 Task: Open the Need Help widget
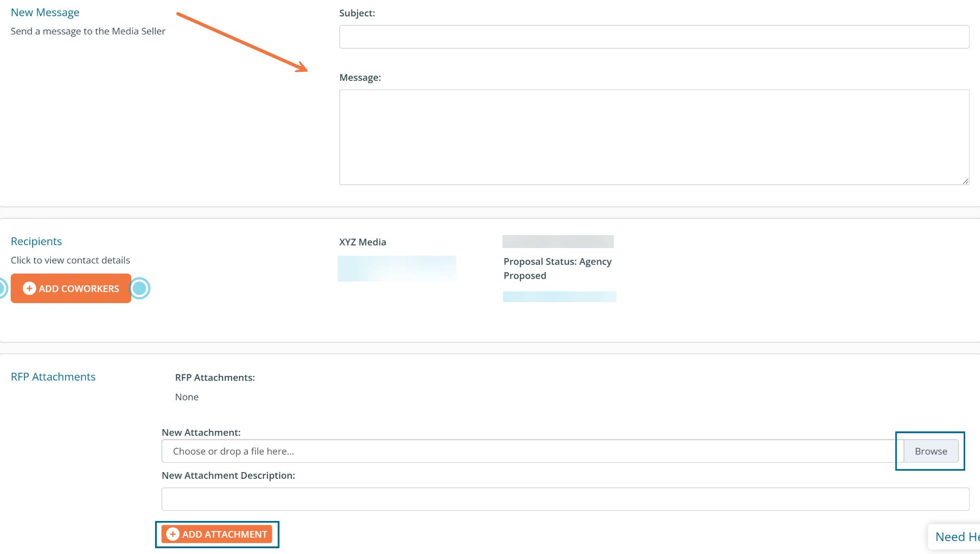point(956,537)
